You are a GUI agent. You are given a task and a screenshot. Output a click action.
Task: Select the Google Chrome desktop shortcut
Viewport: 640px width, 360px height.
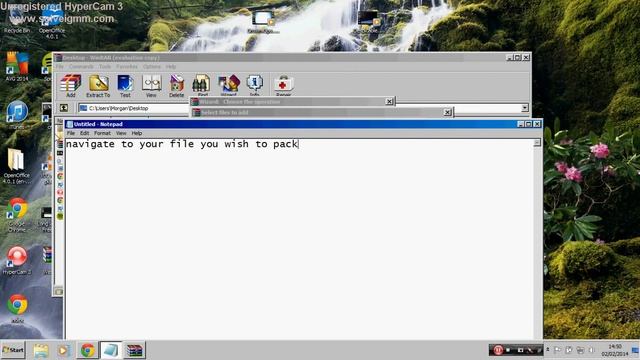[17, 215]
